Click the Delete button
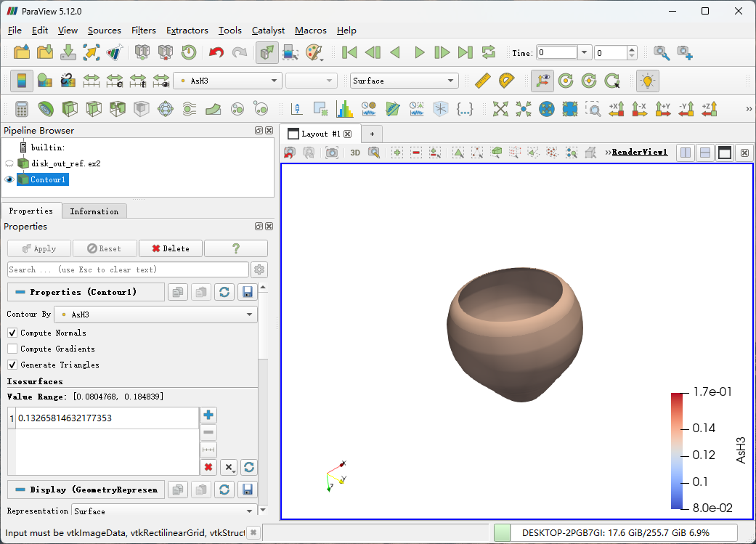Viewport: 756px width, 544px height. [x=170, y=248]
